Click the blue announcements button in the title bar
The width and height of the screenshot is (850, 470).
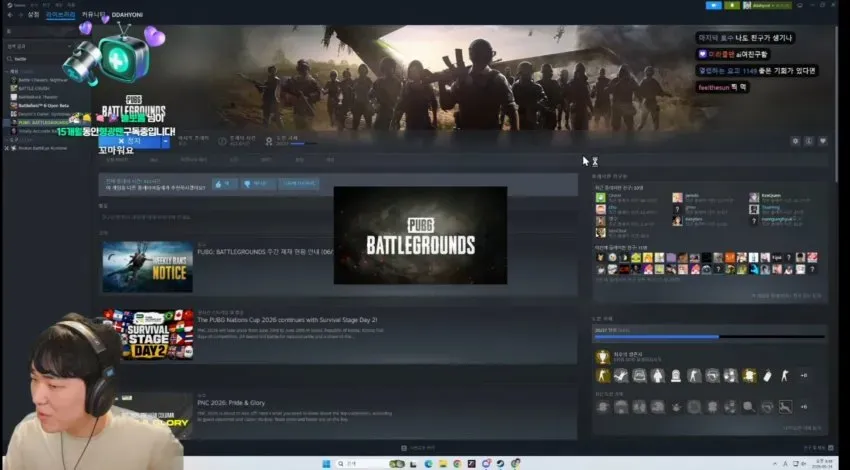tap(713, 5)
